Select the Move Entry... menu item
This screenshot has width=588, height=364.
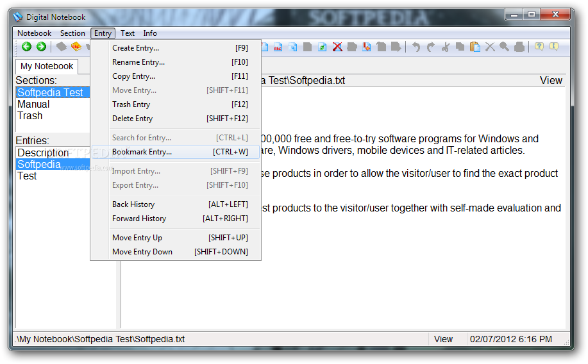[x=176, y=90]
